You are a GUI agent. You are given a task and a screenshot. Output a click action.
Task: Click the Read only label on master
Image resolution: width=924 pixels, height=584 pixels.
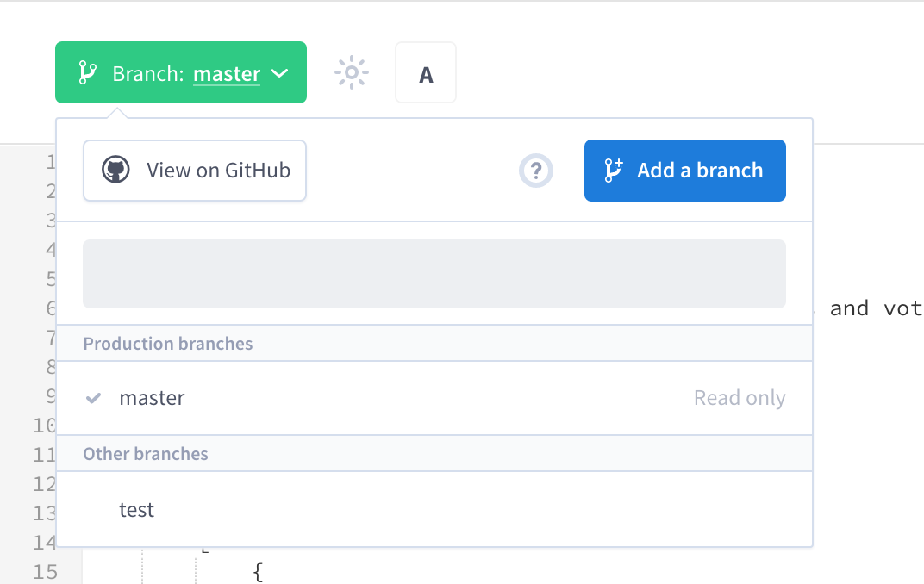click(x=740, y=398)
